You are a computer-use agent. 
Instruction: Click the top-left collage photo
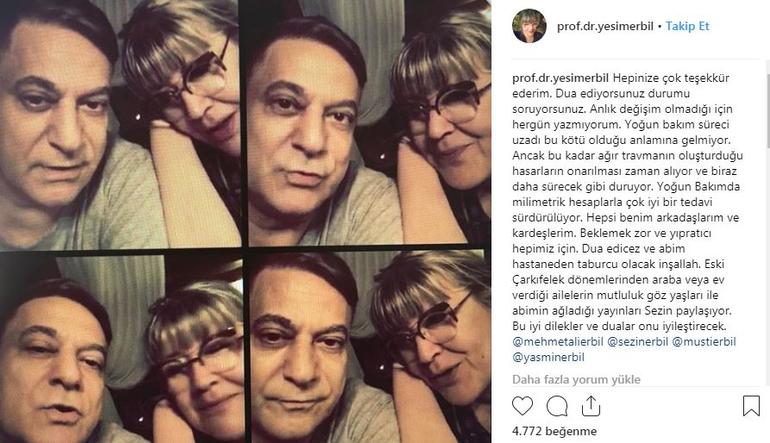[x=120, y=123]
